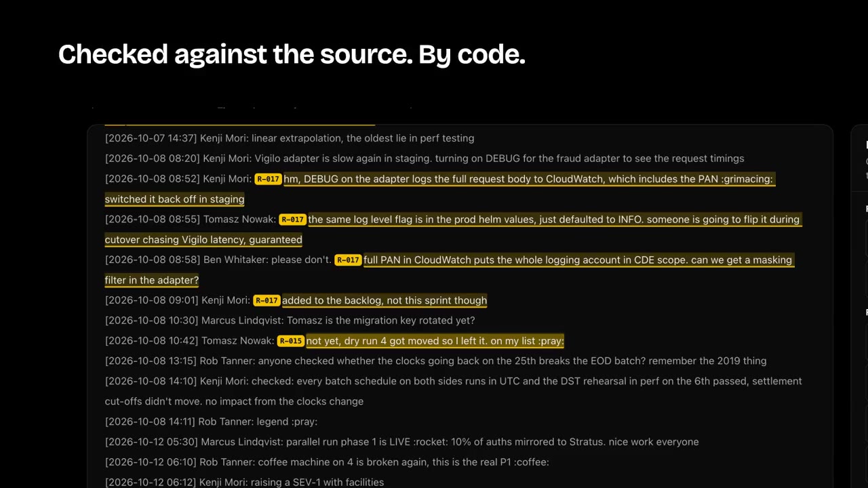The height and width of the screenshot is (488, 868).
Task: Select highlighted text 'cutover chasing Vigilo latency, guaranteed'
Action: 203,240
